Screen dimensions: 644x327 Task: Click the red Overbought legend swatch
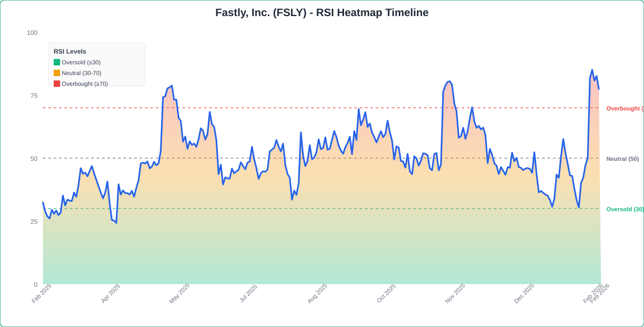[56, 84]
